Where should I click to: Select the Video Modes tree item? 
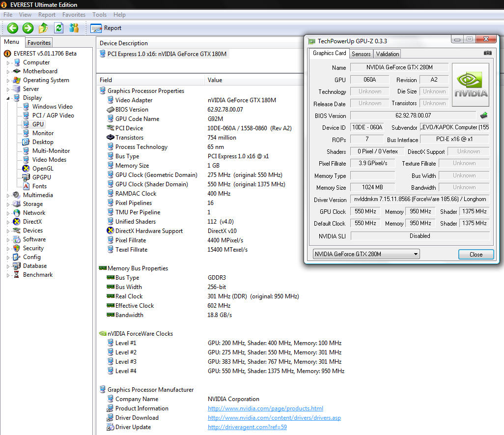[x=49, y=160]
